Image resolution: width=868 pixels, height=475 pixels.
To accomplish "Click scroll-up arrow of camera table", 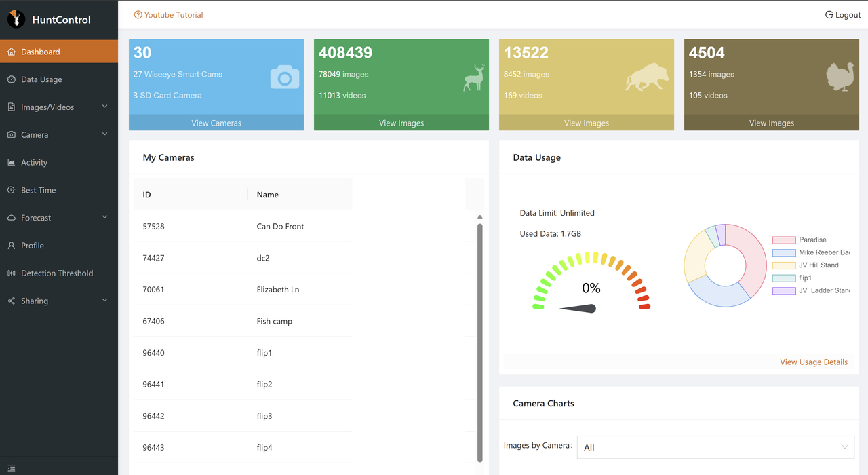I will tap(480, 217).
